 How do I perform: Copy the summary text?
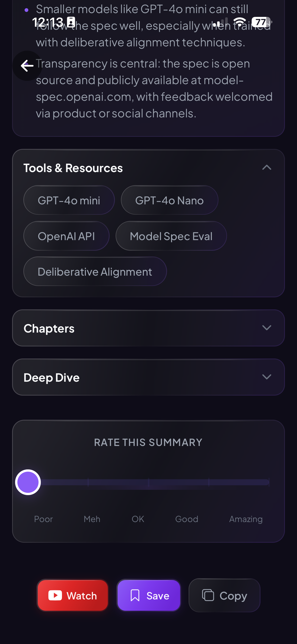224,595
